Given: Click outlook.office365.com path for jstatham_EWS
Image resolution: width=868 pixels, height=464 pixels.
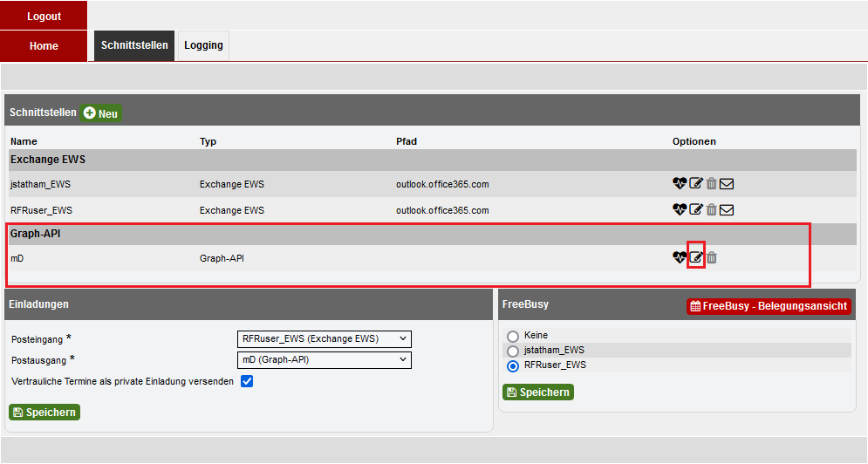Looking at the screenshot, I should click(x=442, y=184).
